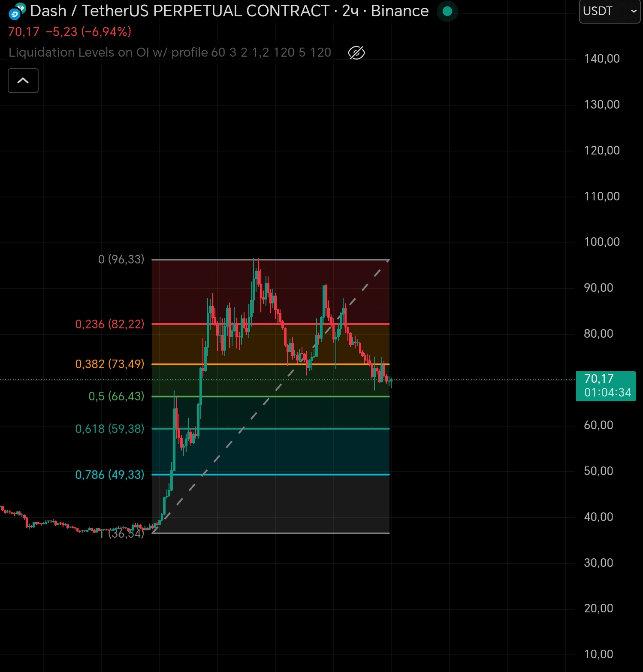Open symbol search via Dash / TetherUS title
Image resolution: width=643 pixels, height=672 pixels.
[229, 11]
